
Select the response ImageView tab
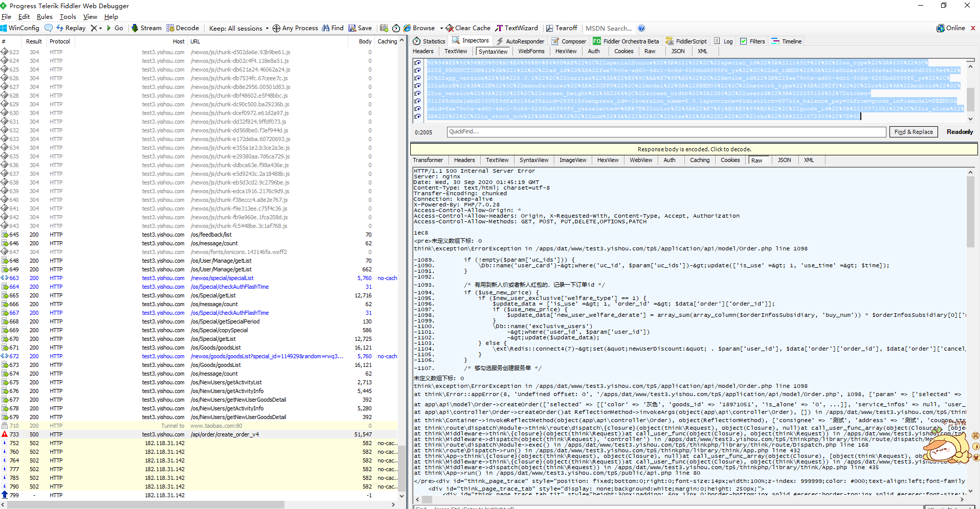click(573, 160)
